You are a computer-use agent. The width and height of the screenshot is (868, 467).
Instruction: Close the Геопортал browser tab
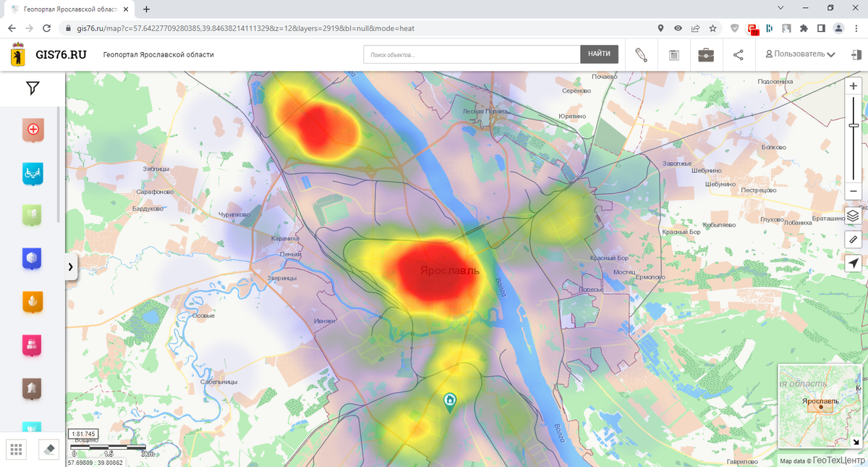[126, 9]
